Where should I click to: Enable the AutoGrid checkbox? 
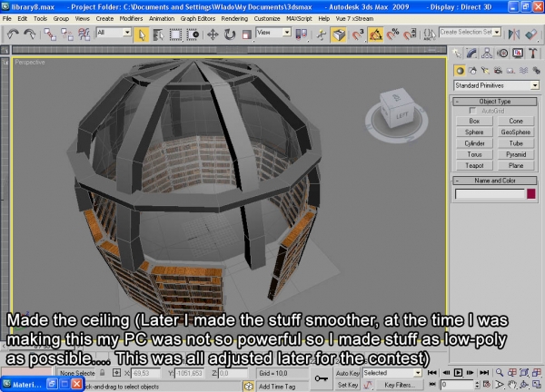(x=472, y=111)
